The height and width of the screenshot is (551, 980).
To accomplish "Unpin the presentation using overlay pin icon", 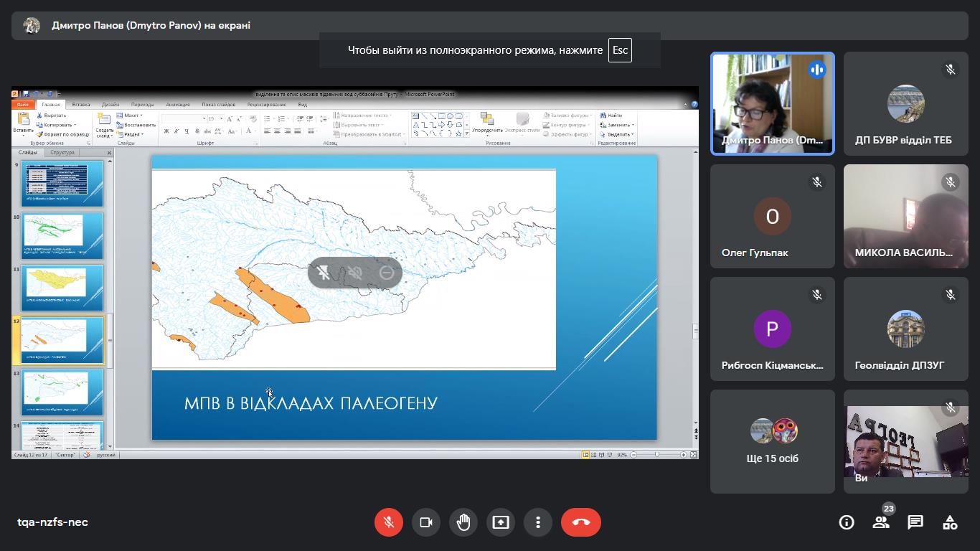I will (324, 273).
